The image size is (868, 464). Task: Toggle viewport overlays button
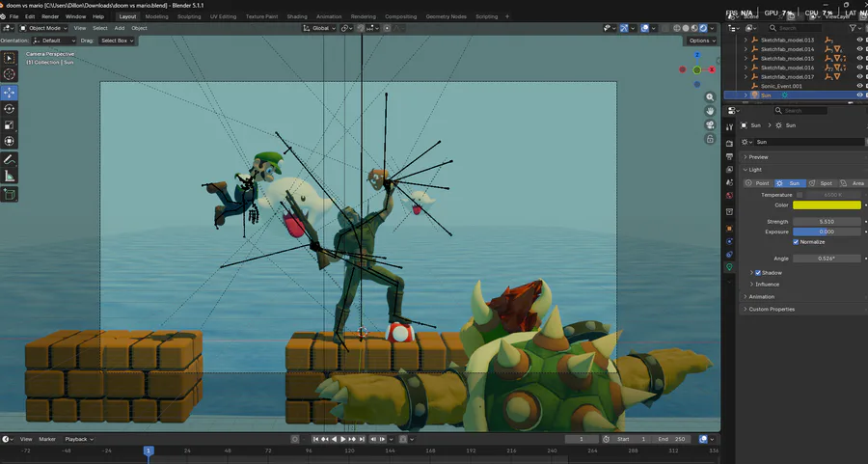point(645,28)
